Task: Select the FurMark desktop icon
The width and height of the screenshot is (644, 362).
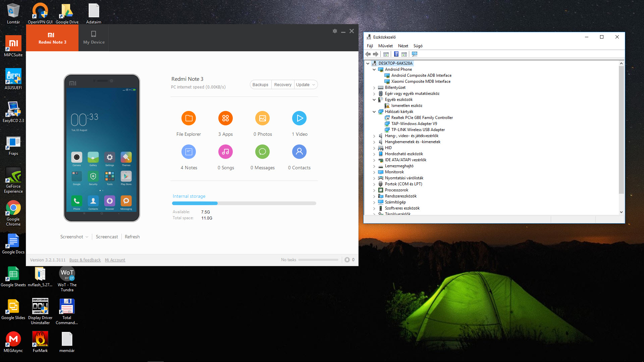Action: click(40, 342)
